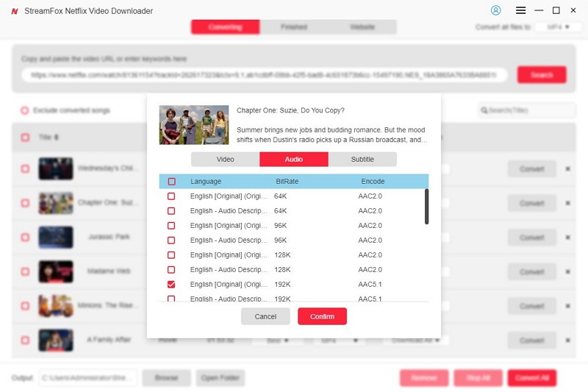Click the Encode column header
The height and width of the screenshot is (392, 588).
[x=373, y=182]
